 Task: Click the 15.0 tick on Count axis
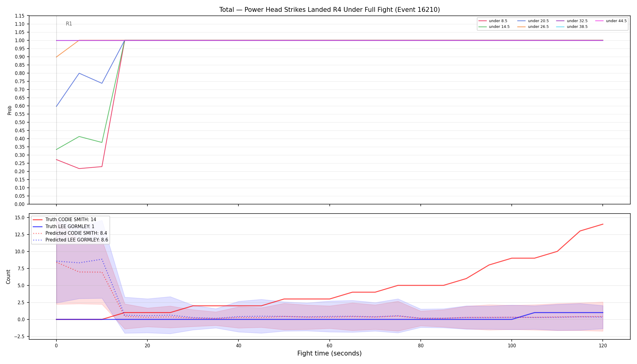pyautogui.click(x=20, y=217)
